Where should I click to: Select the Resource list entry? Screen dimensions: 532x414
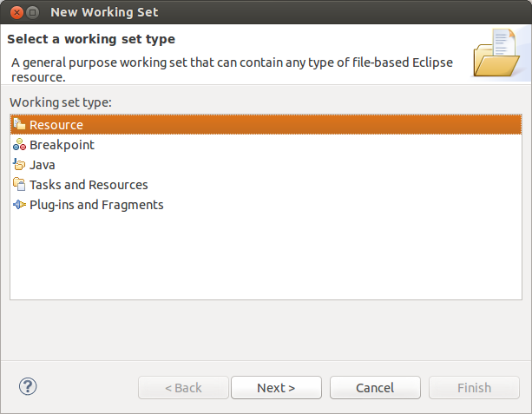[266, 124]
